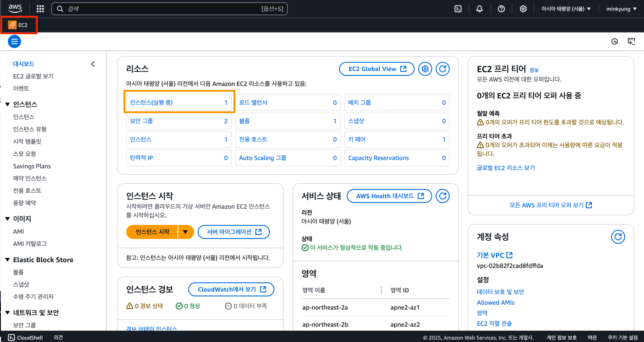
Task: Collapse the Elastic Block Store section
Action: pyautogui.click(x=7, y=260)
